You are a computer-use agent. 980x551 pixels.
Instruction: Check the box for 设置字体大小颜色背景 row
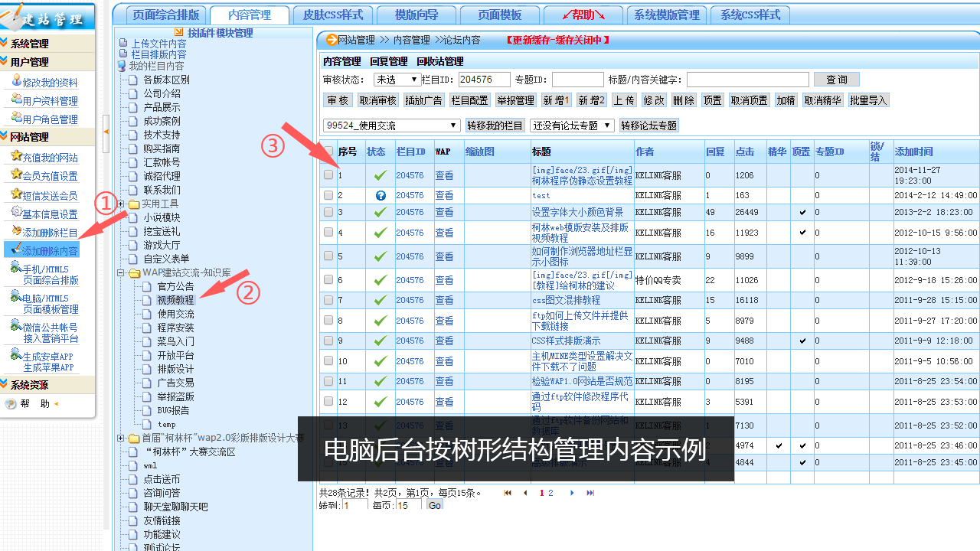(328, 212)
